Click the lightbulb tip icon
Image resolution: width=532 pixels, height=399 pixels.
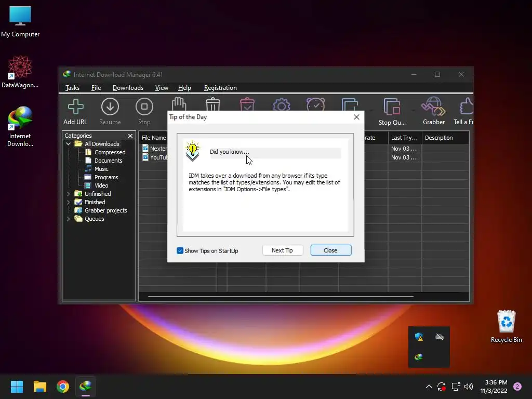click(x=192, y=151)
